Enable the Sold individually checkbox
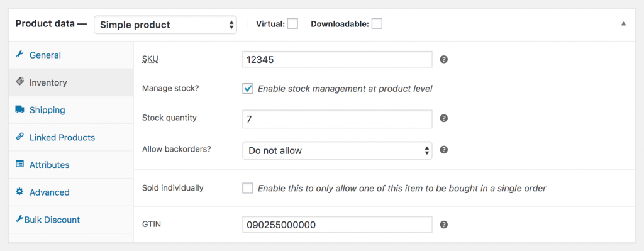 [x=248, y=189]
